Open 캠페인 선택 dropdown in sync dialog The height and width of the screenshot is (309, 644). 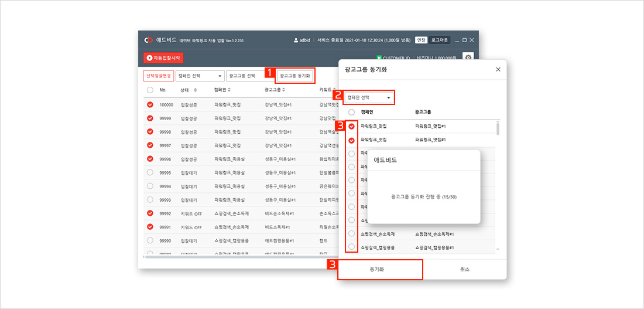(368, 97)
